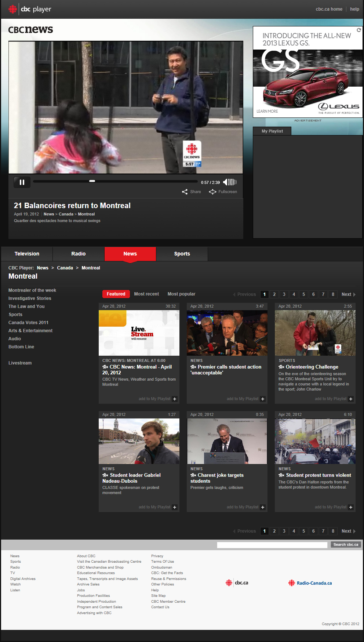Open the Bottom Line category

(x=21, y=347)
